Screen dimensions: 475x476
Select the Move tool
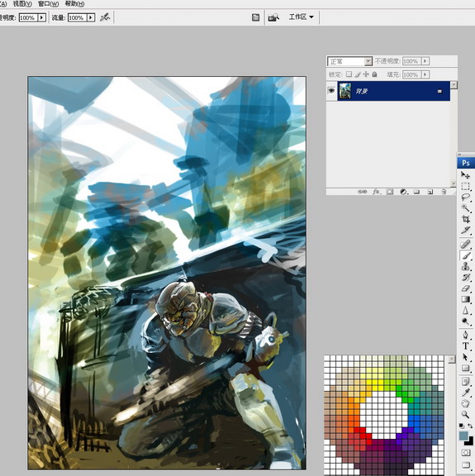(x=465, y=175)
